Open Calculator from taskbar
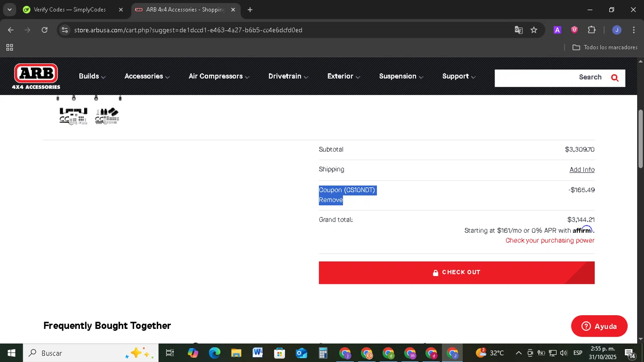Viewport: 644px width, 362px height. click(x=323, y=353)
